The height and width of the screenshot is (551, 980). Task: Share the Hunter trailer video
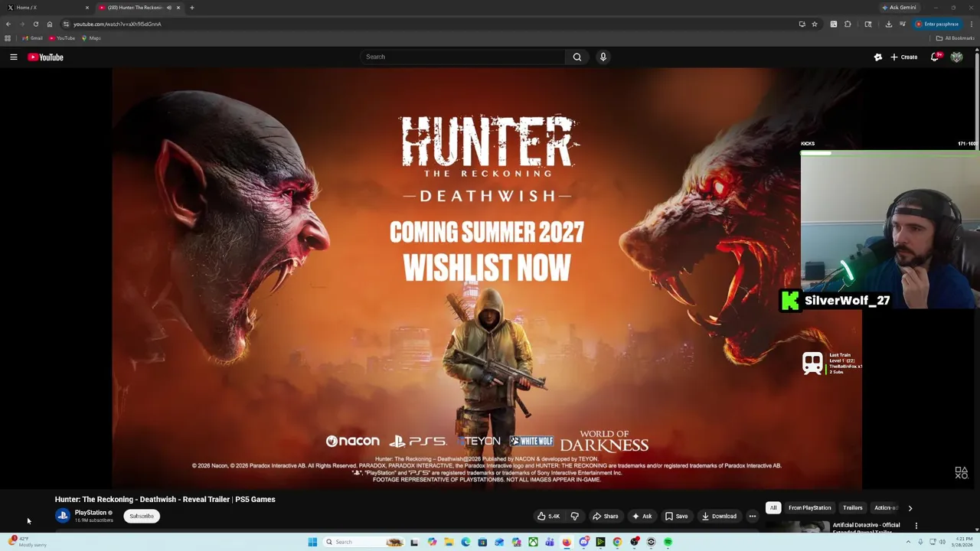(x=605, y=516)
